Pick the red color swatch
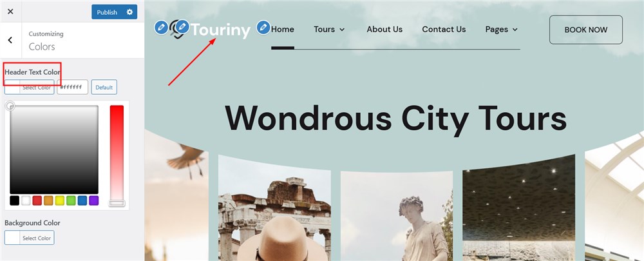Viewport: 644px width, 261px height. pyautogui.click(x=37, y=200)
